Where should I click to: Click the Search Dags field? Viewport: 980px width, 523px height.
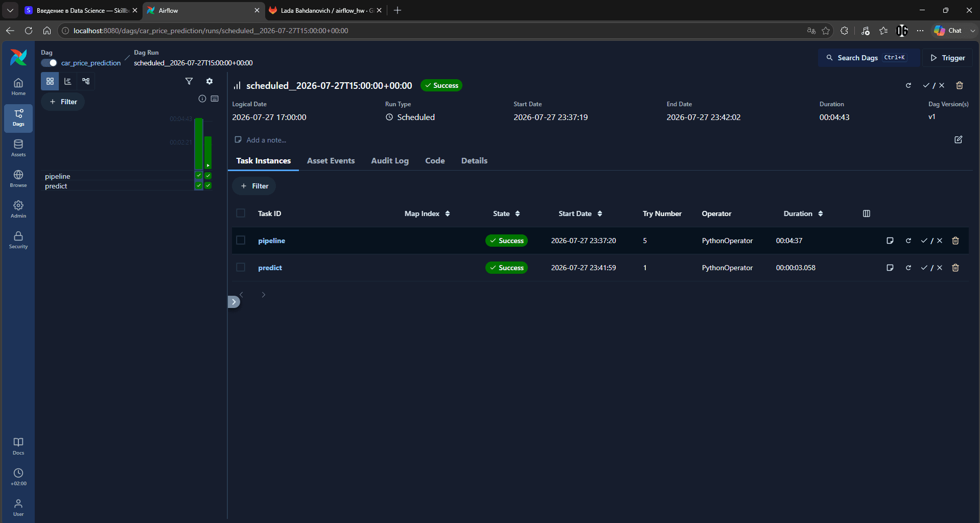click(x=869, y=58)
